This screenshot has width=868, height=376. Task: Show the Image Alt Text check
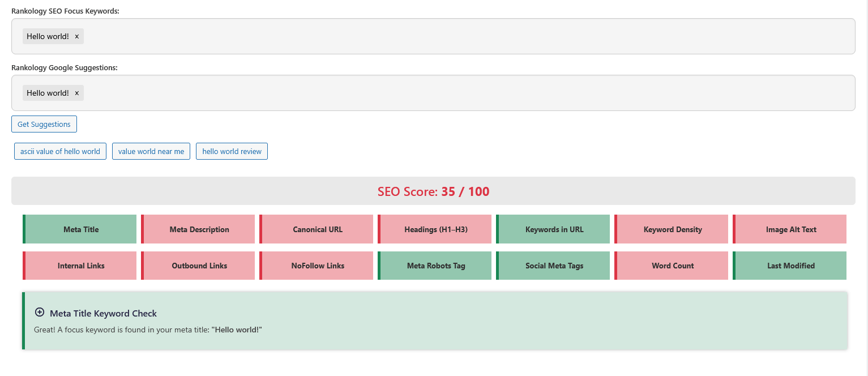click(x=790, y=229)
